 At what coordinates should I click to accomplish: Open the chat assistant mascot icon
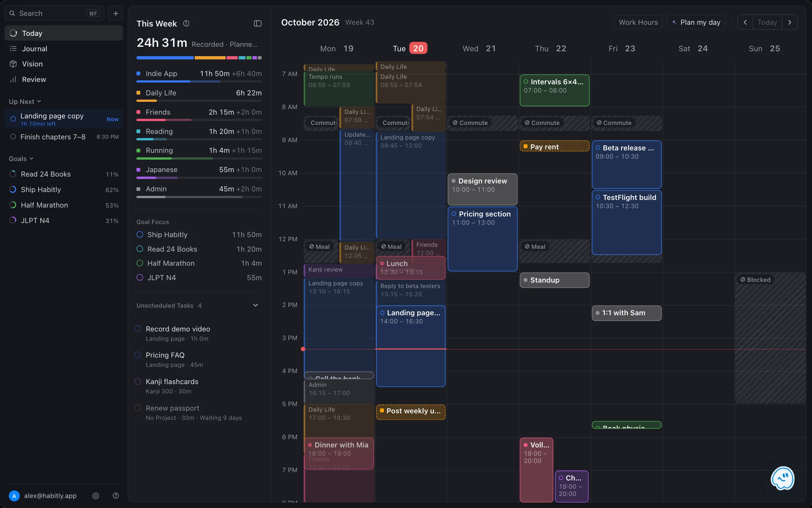(782, 478)
